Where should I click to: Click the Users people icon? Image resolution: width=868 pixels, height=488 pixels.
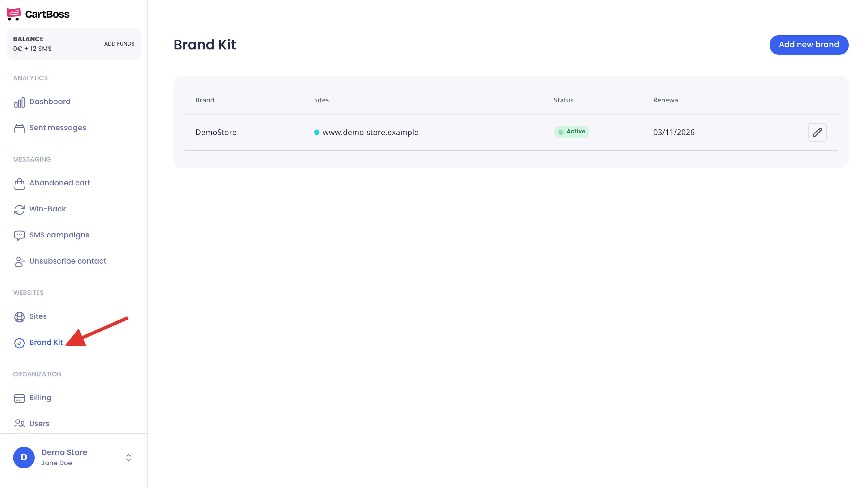19,424
